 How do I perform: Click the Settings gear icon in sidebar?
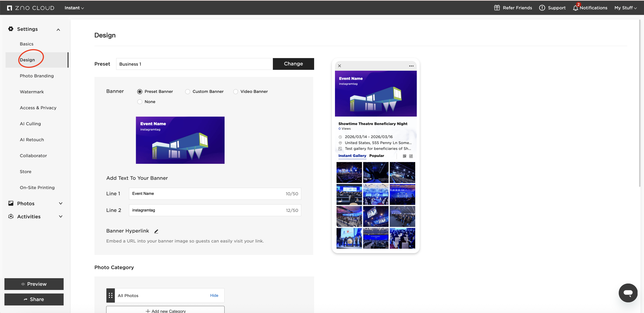coord(11,29)
